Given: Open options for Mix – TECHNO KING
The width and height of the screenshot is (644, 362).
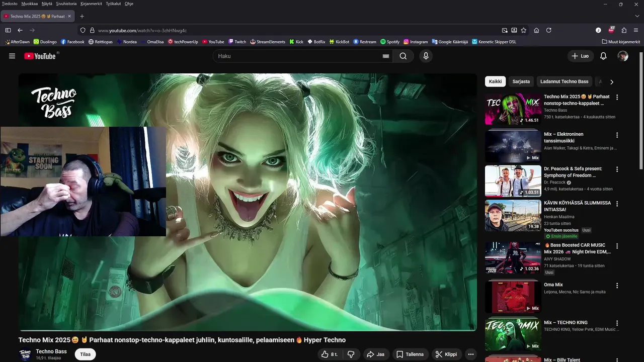Looking at the screenshot, I should pos(617,323).
